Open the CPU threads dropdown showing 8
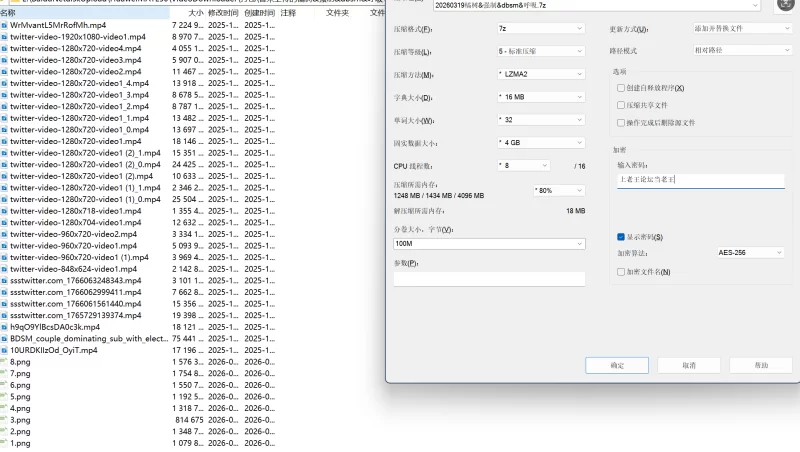Screen dimensions: 800x452 pyautogui.click(x=523, y=166)
